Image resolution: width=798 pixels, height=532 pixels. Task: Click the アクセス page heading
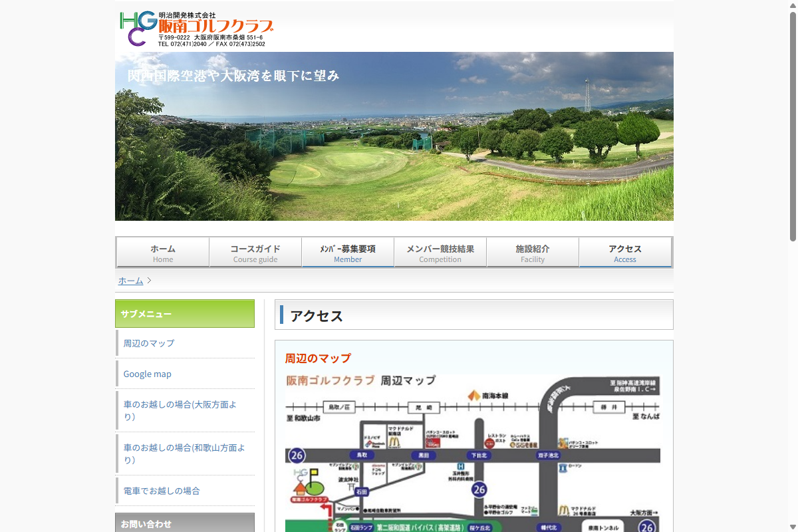click(317, 316)
